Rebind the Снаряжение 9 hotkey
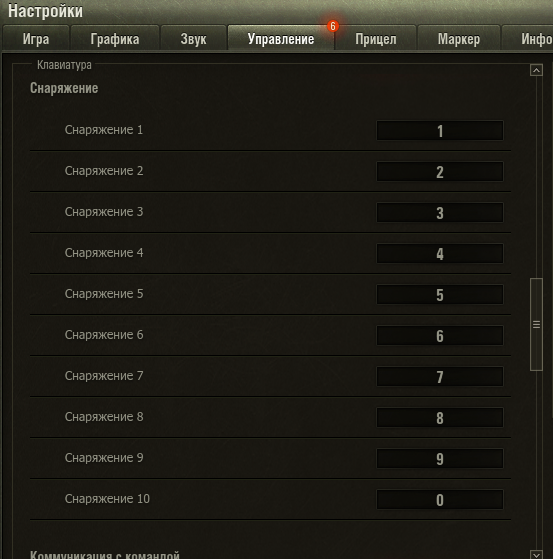The height and width of the screenshot is (559, 553). click(x=440, y=458)
